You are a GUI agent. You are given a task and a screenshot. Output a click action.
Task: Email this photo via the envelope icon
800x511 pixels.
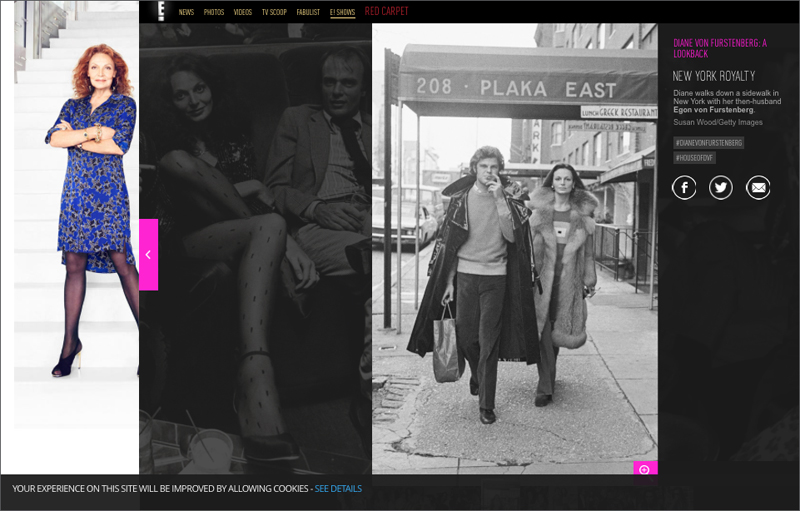click(758, 188)
